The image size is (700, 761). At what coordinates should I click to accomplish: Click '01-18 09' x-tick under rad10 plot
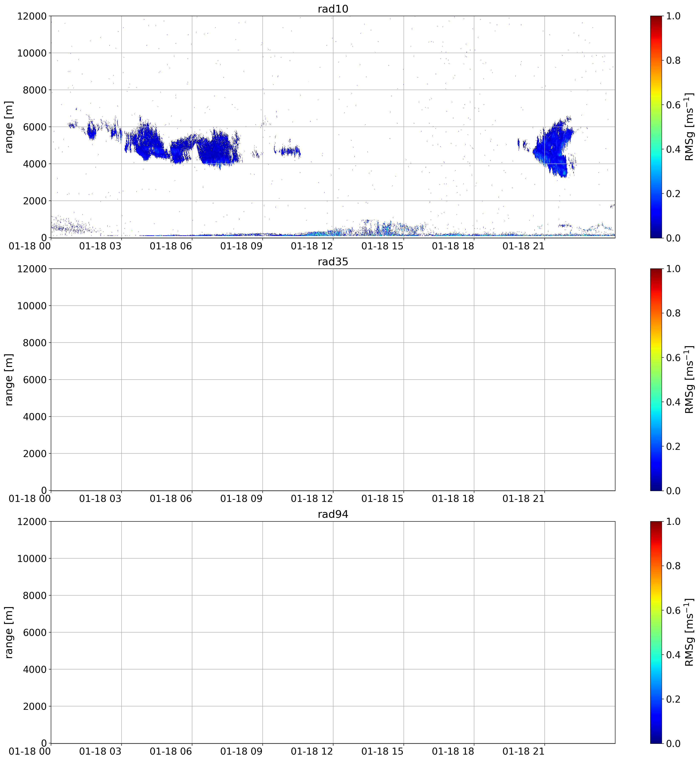pos(241,246)
